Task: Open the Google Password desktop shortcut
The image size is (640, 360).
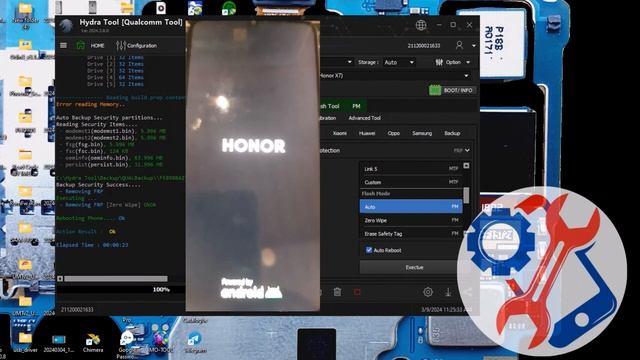Action: 127,345
